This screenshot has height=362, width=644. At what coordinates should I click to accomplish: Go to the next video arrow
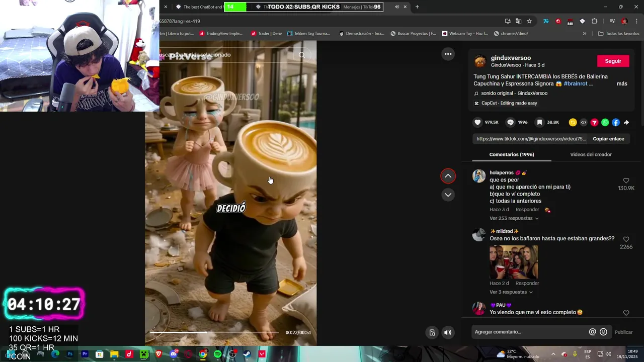click(x=448, y=195)
